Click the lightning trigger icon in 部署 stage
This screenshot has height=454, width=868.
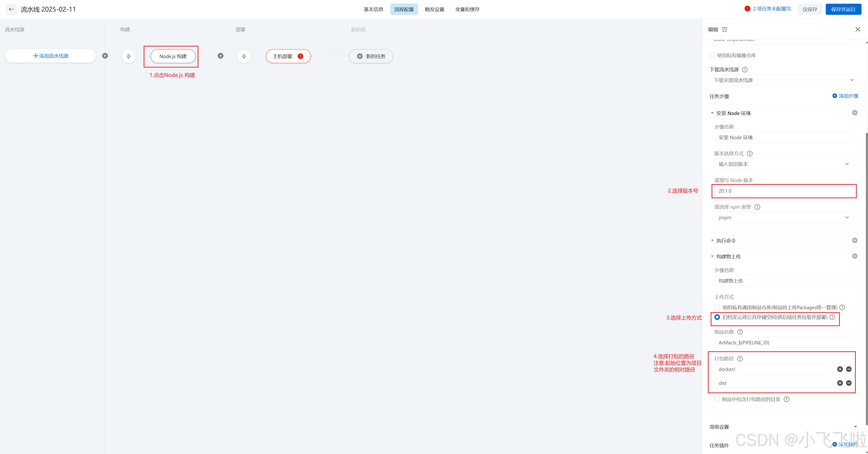coord(244,56)
